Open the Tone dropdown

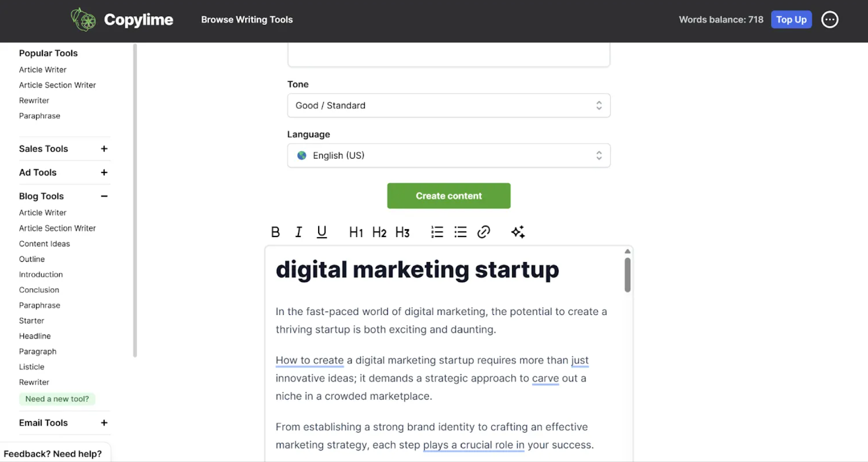coord(449,106)
